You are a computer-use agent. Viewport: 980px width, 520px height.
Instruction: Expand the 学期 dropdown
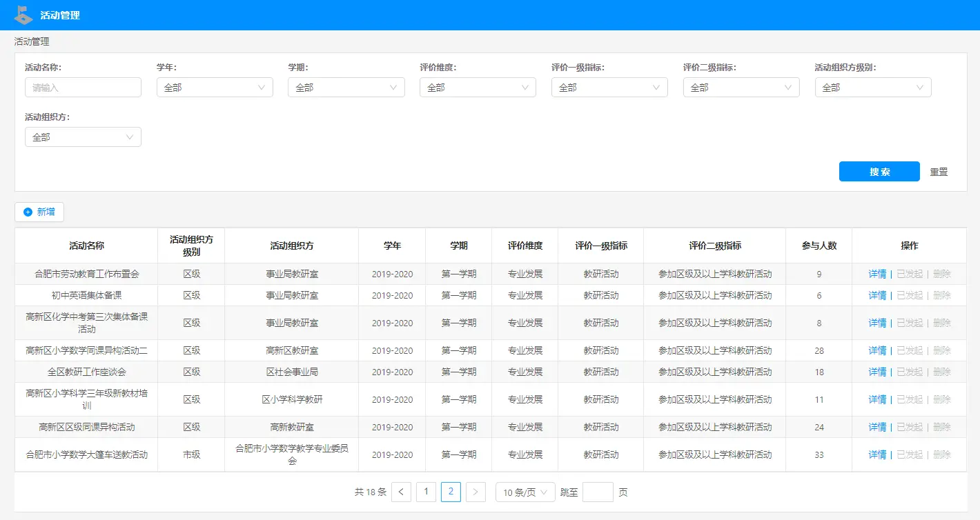tap(346, 88)
